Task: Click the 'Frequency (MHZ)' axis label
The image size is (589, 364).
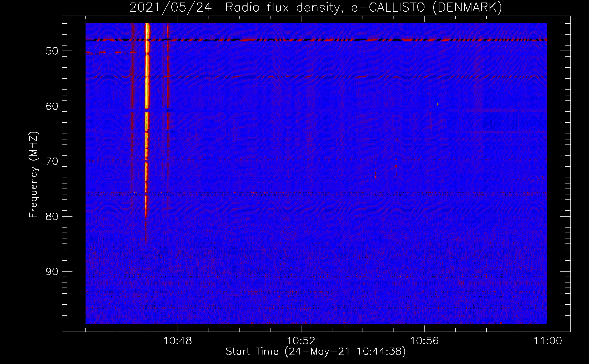Action: tap(33, 175)
